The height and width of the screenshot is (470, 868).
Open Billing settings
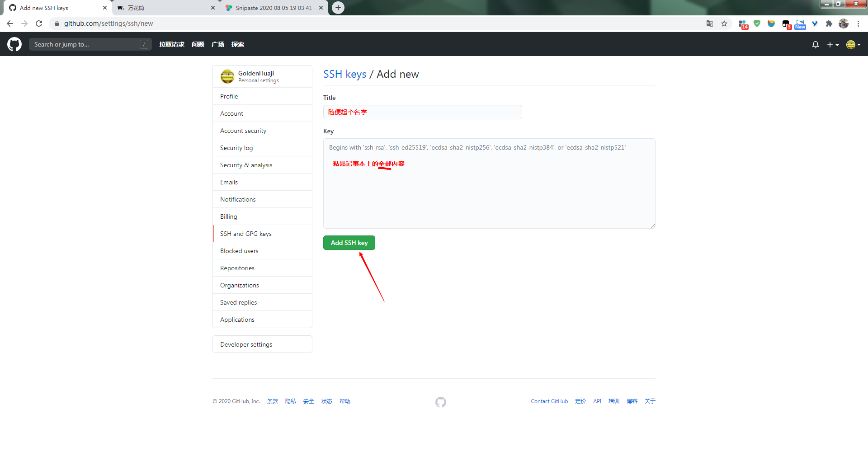tap(262, 216)
